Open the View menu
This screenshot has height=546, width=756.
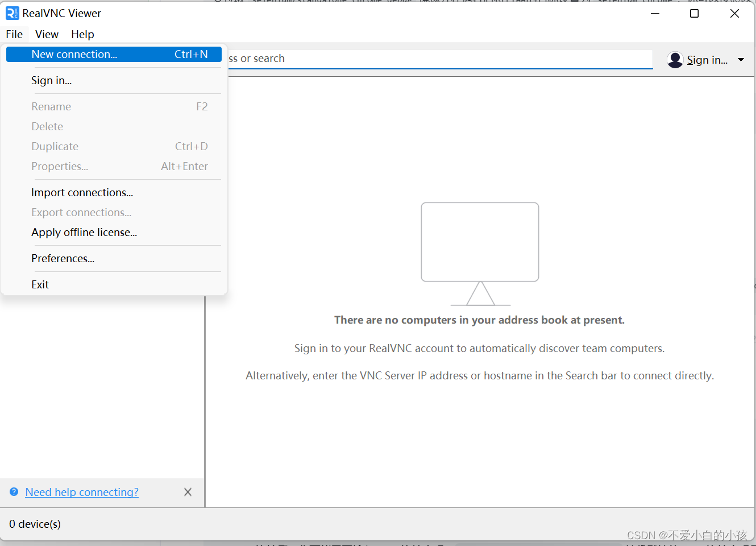47,34
